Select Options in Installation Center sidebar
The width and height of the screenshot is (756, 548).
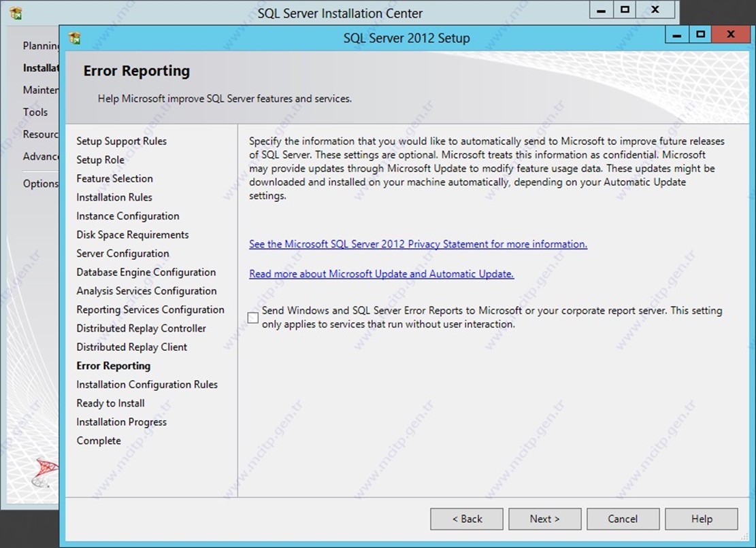(x=41, y=184)
